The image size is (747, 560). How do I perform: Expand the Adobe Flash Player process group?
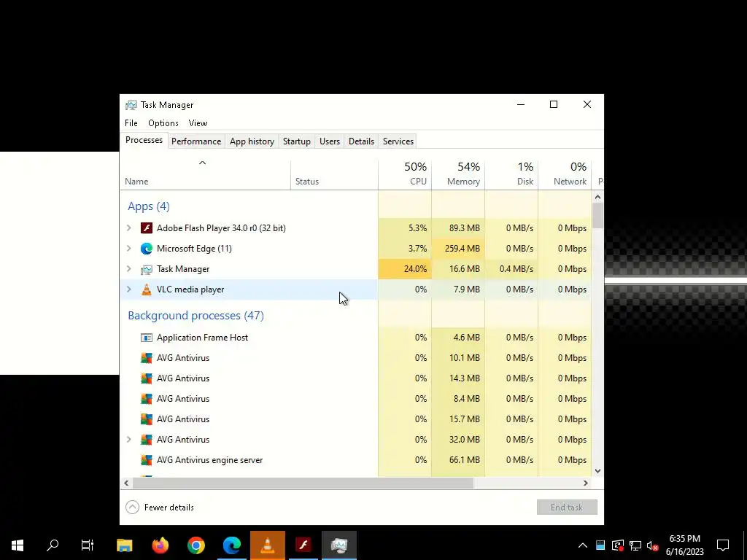coord(128,228)
